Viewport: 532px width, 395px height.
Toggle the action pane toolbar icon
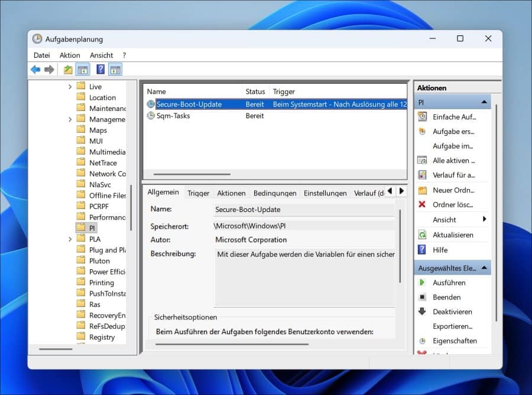pyautogui.click(x=115, y=69)
